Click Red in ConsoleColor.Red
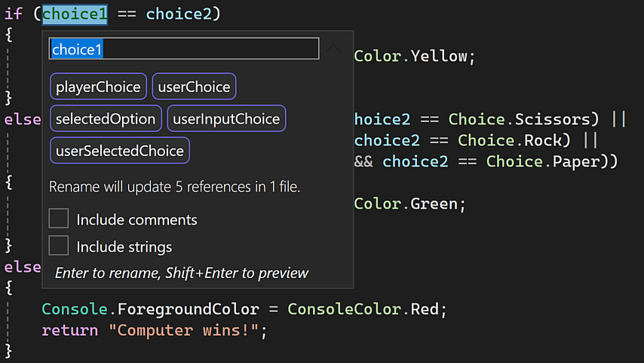This screenshot has width=644, height=363. coord(428,310)
